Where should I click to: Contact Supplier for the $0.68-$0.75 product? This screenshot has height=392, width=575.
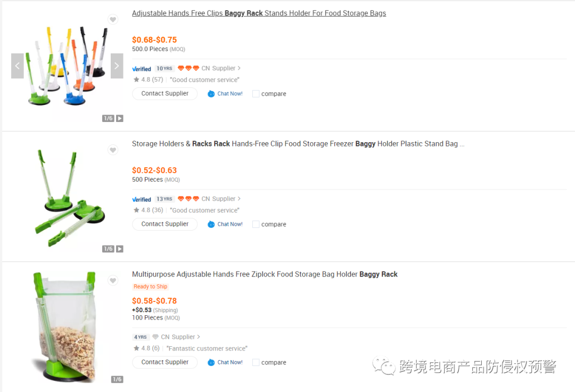[165, 94]
